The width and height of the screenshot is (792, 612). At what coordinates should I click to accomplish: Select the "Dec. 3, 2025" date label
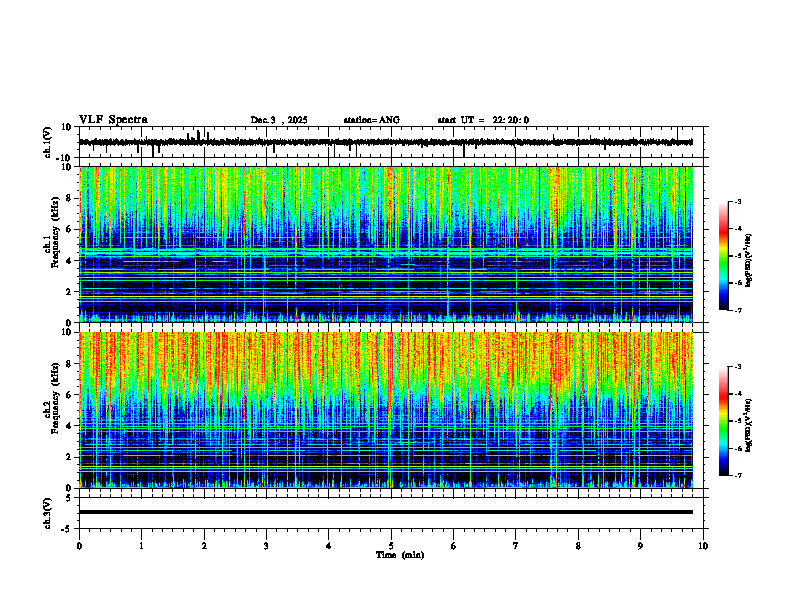(x=279, y=120)
